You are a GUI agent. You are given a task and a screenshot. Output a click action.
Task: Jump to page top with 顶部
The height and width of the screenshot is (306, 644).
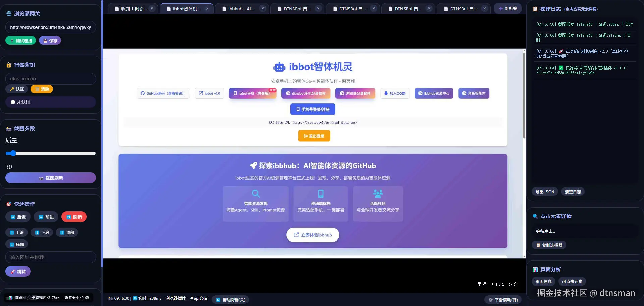pos(67,232)
